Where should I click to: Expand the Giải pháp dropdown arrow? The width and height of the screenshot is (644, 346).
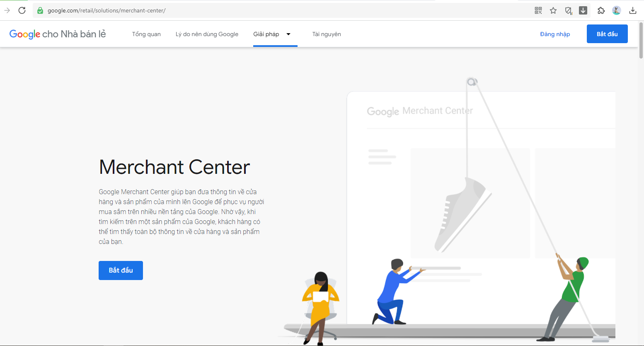[x=288, y=34]
